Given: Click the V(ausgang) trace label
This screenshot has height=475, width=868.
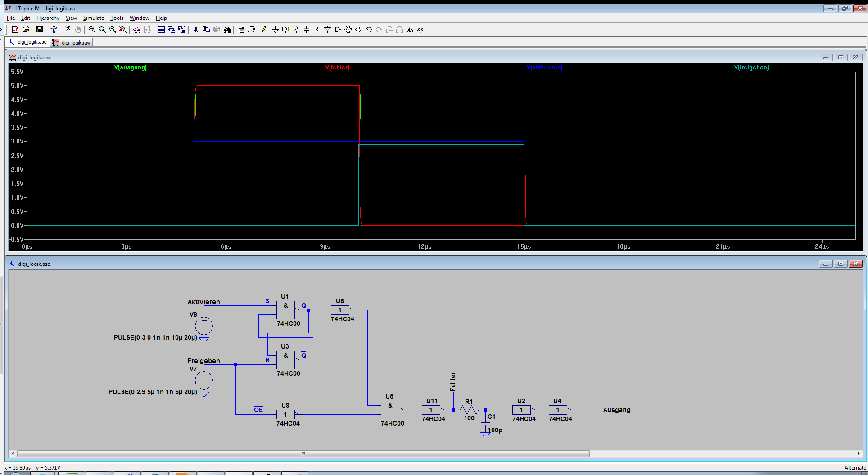Looking at the screenshot, I should [x=131, y=67].
